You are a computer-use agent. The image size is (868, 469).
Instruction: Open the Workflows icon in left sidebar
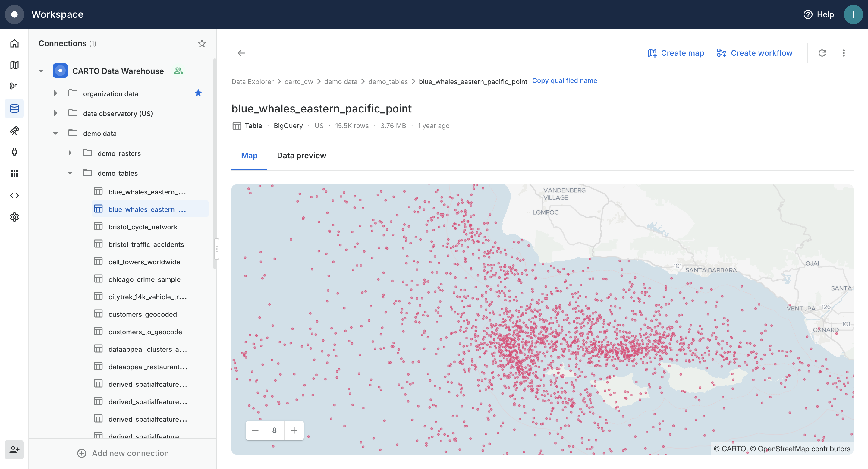pos(14,86)
